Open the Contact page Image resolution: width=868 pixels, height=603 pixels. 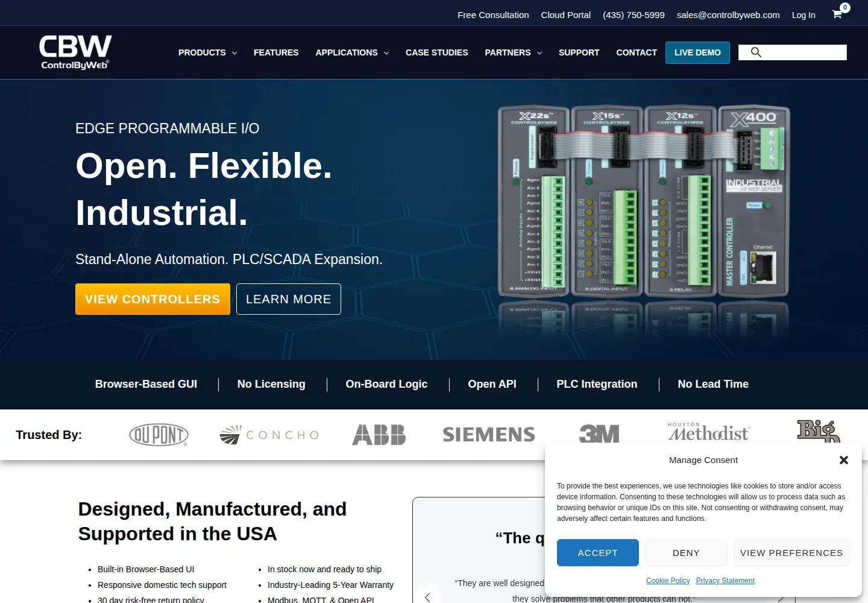point(637,52)
